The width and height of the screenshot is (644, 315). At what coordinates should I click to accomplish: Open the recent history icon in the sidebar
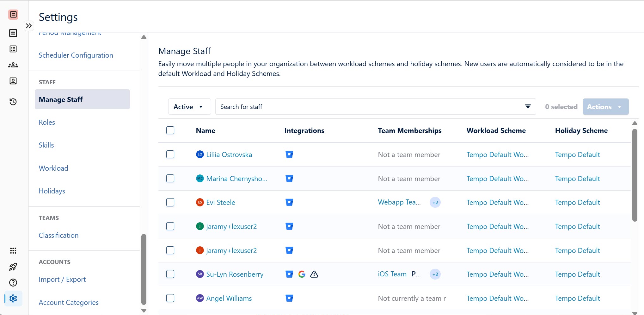[13, 102]
